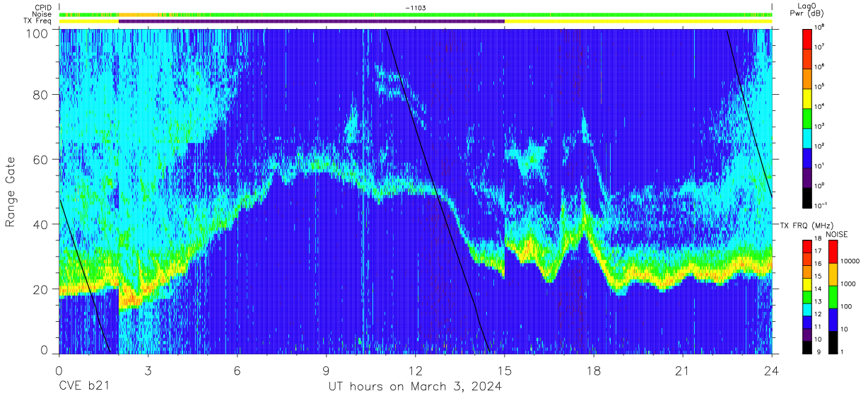The image size is (868, 401).
Task: Click the CVE b21 radar beam label
Action: click(83, 387)
